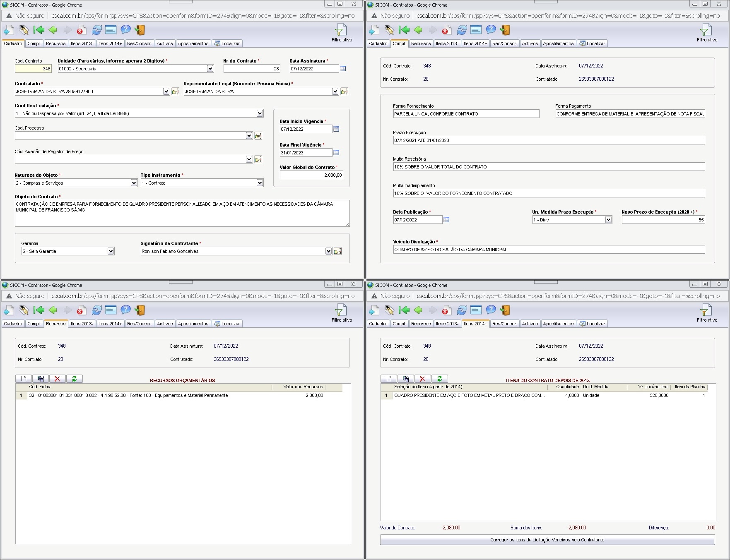Image resolution: width=730 pixels, height=560 pixels.
Task: Select the QUADRO PRESIDENTE EM AÇO item row
Action: (469, 395)
